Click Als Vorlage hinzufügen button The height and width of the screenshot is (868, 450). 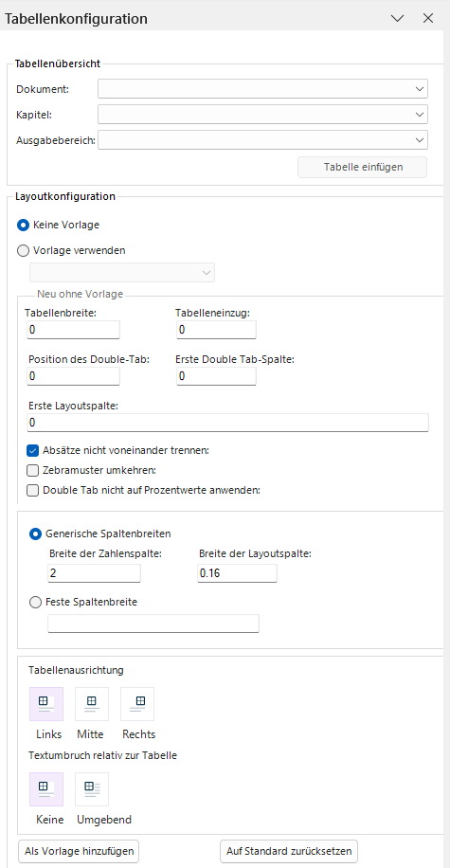click(x=80, y=851)
